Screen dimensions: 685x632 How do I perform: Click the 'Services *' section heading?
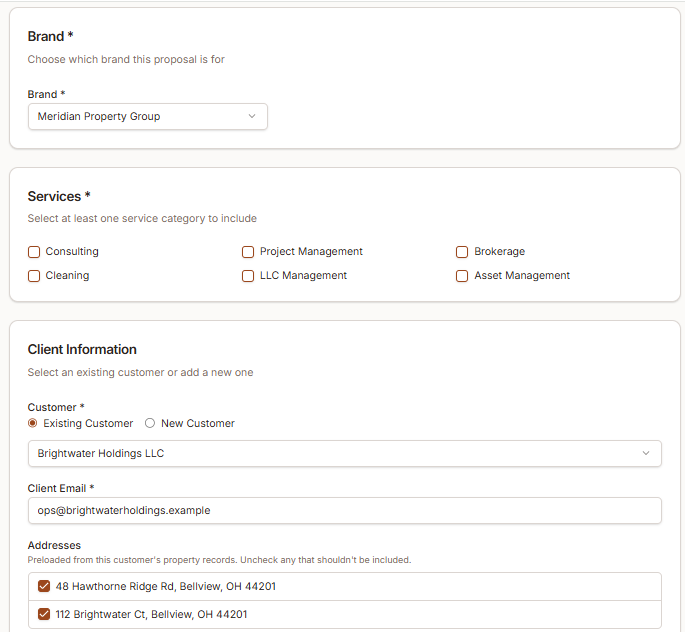click(x=59, y=197)
